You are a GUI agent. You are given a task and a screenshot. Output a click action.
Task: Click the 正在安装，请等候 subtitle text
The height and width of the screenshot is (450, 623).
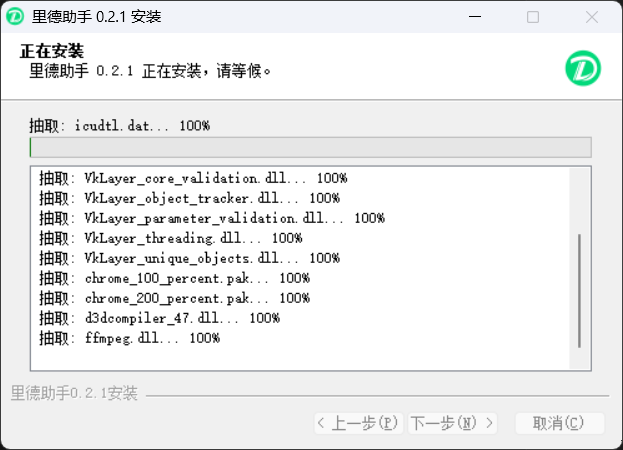pyautogui.click(x=150, y=71)
